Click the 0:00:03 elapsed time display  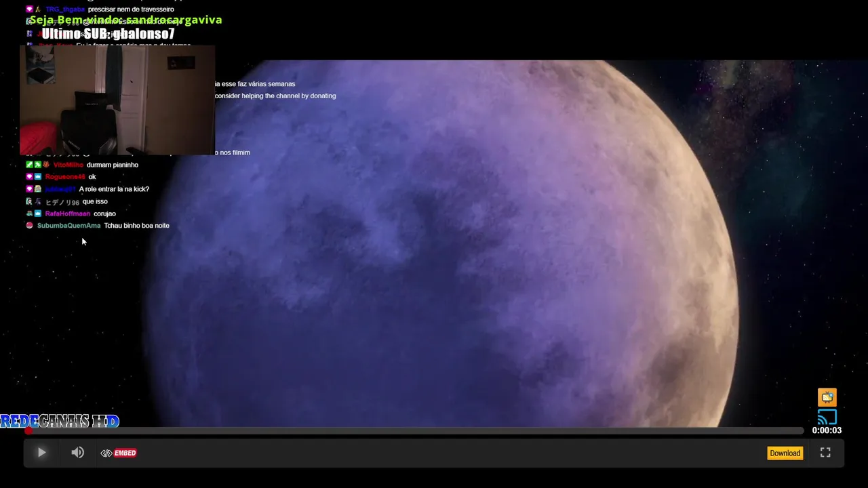[827, 430]
